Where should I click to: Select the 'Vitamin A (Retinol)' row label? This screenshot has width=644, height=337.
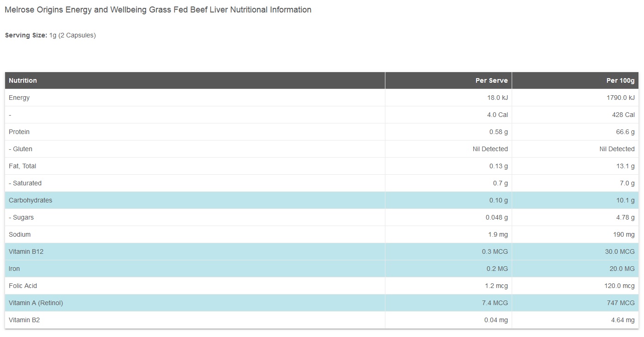click(x=36, y=303)
